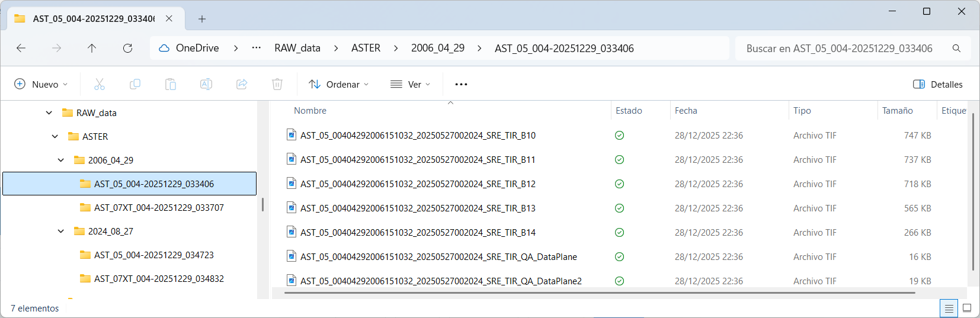Select AST_05_004-20251229_034723 in tree
This screenshot has height=318, width=980.
154,255
